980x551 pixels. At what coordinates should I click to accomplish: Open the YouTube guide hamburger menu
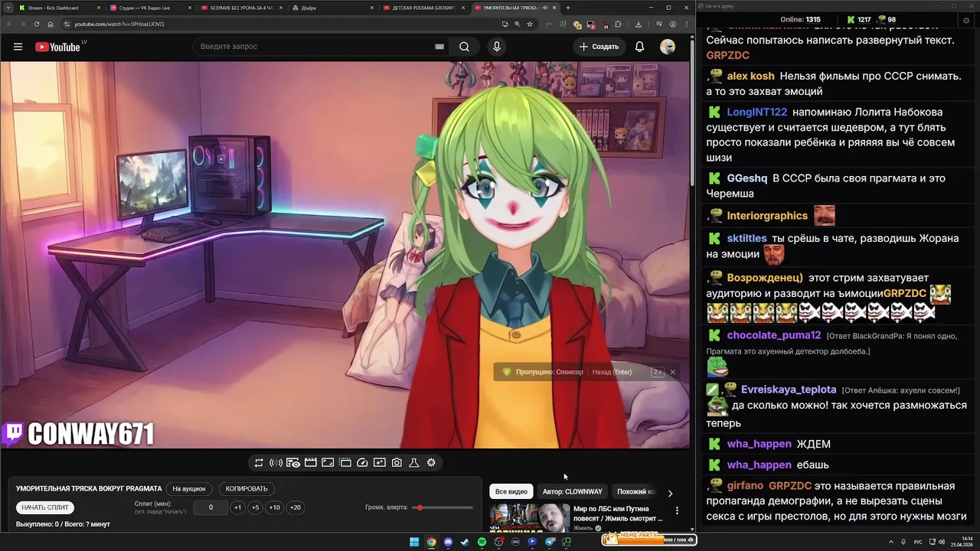click(18, 47)
